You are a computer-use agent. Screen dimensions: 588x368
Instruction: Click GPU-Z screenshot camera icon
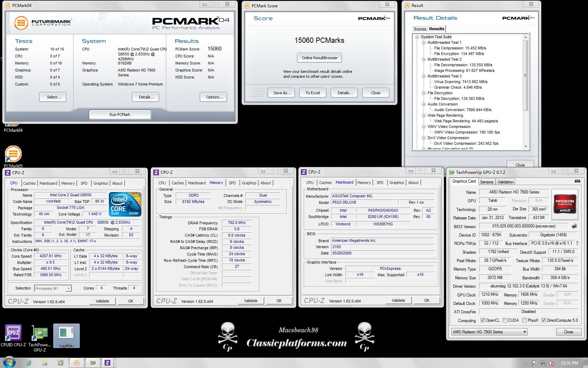click(x=577, y=181)
